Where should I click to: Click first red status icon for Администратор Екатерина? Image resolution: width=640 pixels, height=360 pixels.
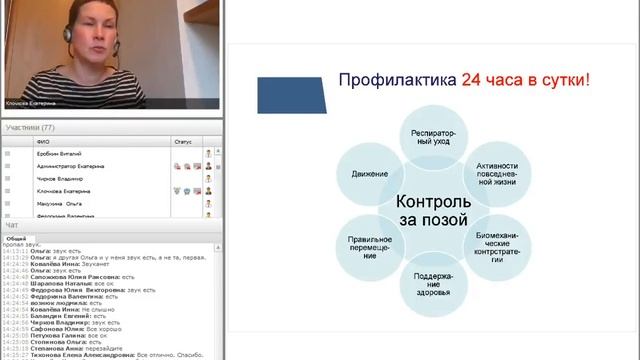[177, 166]
